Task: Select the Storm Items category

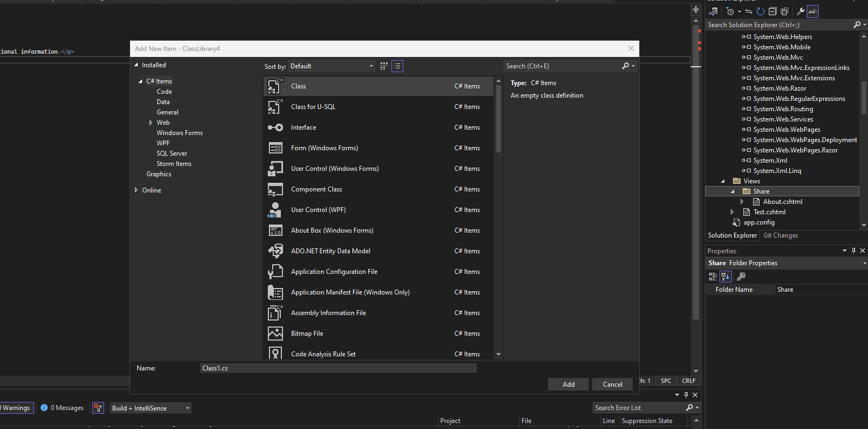Action: [174, 164]
